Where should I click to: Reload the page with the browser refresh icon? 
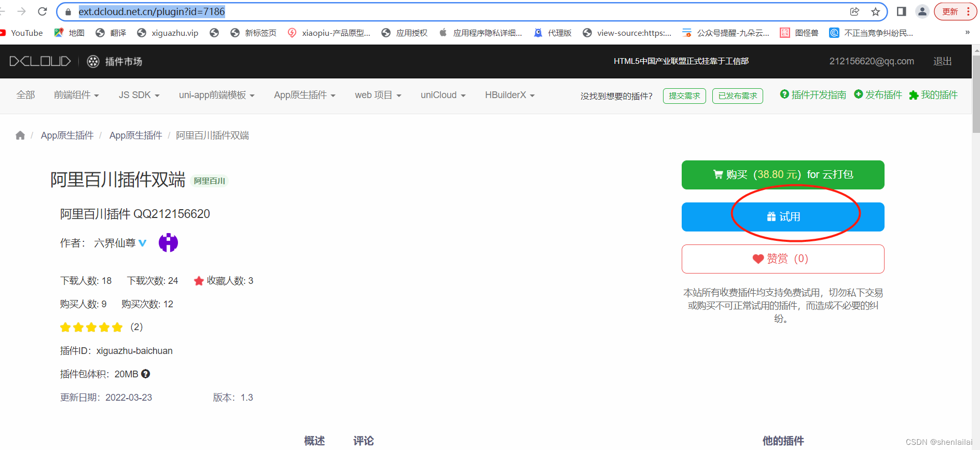point(43,11)
